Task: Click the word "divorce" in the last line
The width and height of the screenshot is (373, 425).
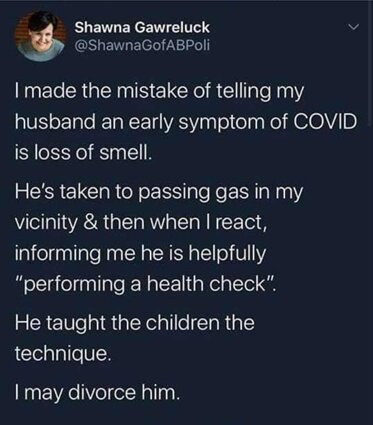Action: pyautogui.click(x=104, y=393)
